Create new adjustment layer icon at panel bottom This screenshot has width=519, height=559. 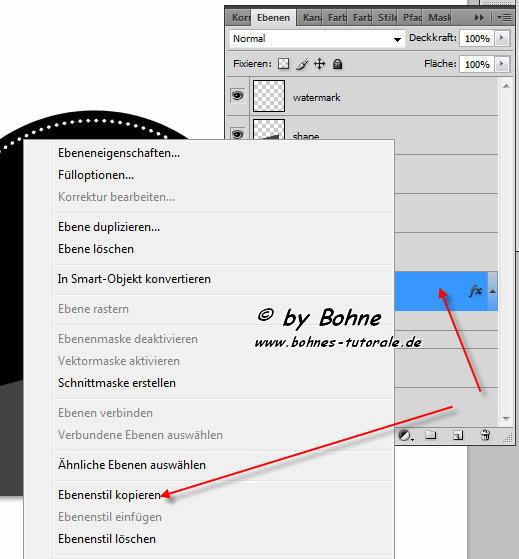(x=405, y=435)
